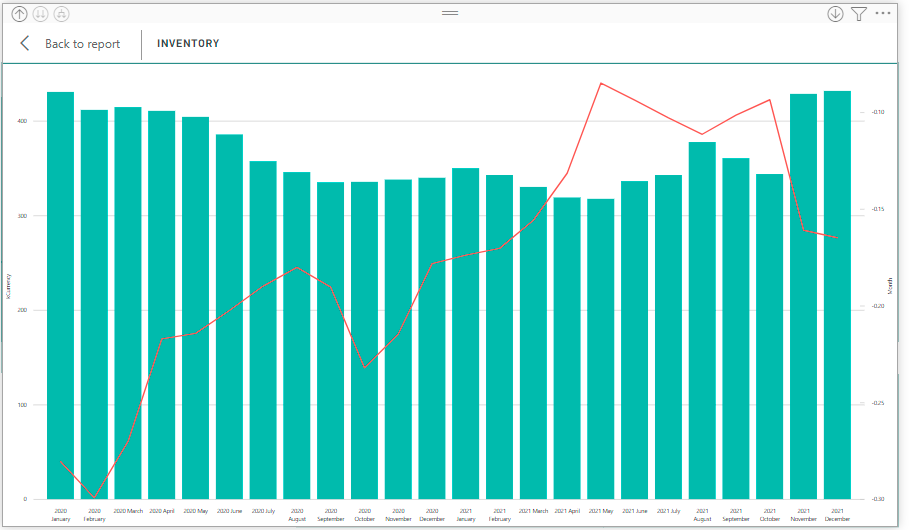909x530 pixels.
Task: Click the 2020 July bar
Action: (263, 330)
